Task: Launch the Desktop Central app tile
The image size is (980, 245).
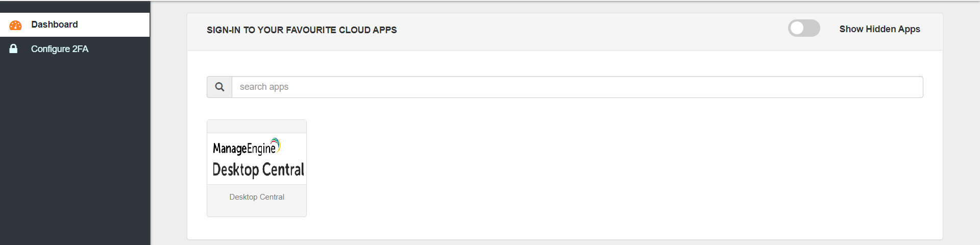Action: click(257, 168)
